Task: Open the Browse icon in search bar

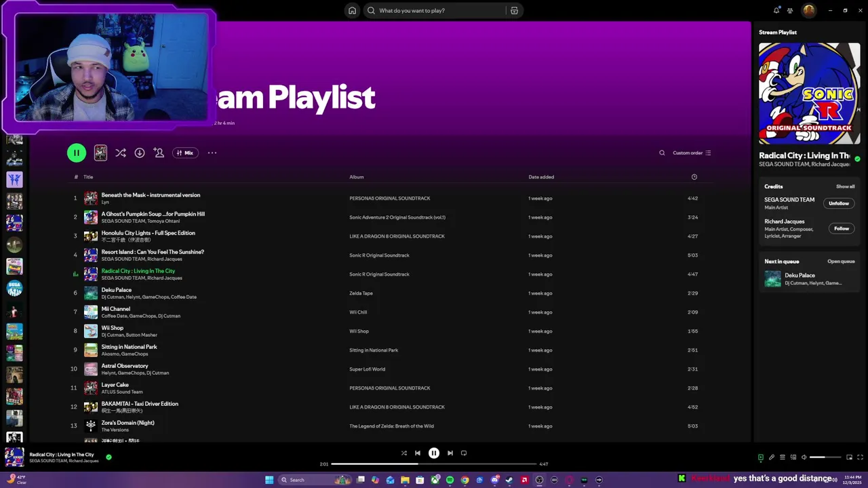Action: (514, 10)
